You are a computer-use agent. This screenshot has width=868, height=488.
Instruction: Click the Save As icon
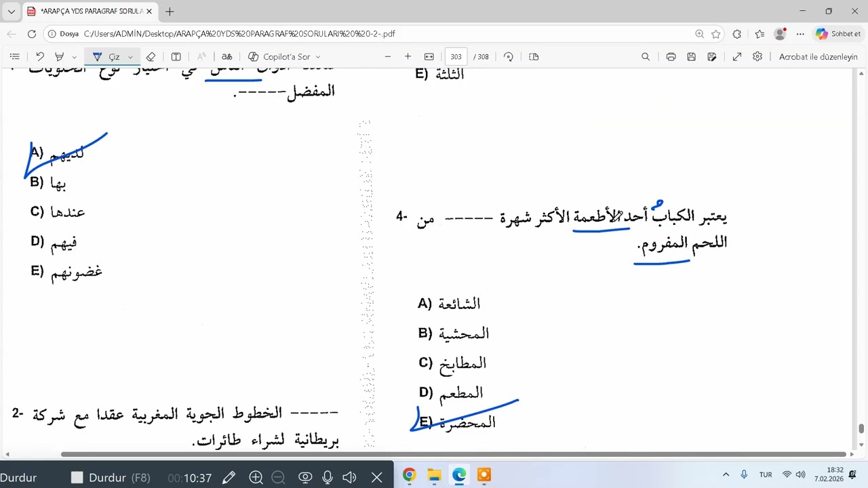pos(712,57)
